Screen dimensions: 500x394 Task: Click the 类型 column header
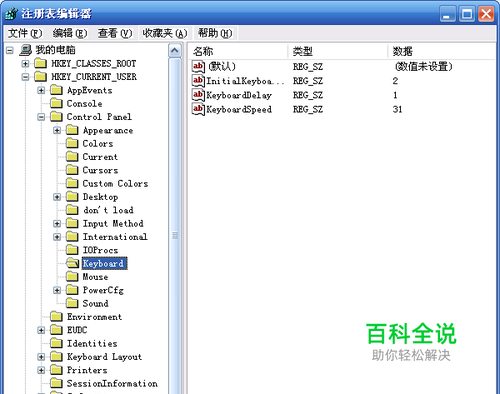pos(338,51)
